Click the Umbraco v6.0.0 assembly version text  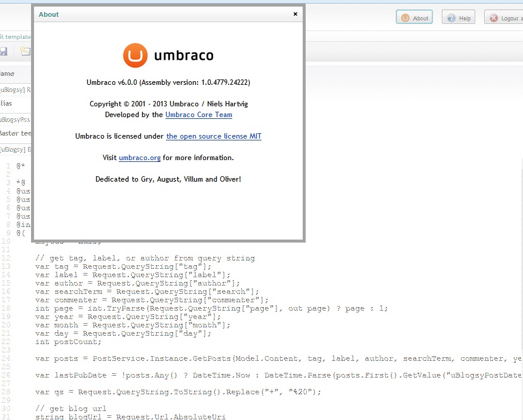tap(168, 82)
